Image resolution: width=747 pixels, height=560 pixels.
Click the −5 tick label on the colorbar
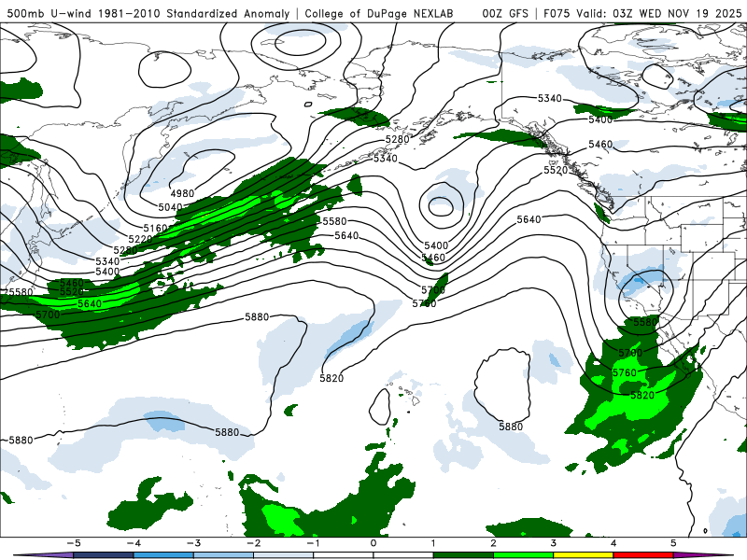pos(74,543)
